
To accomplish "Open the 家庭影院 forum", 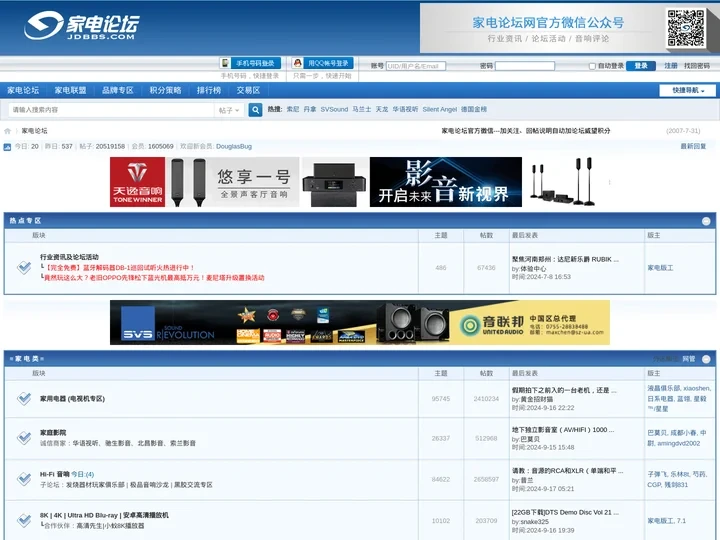I will pyautogui.click(x=53, y=433).
